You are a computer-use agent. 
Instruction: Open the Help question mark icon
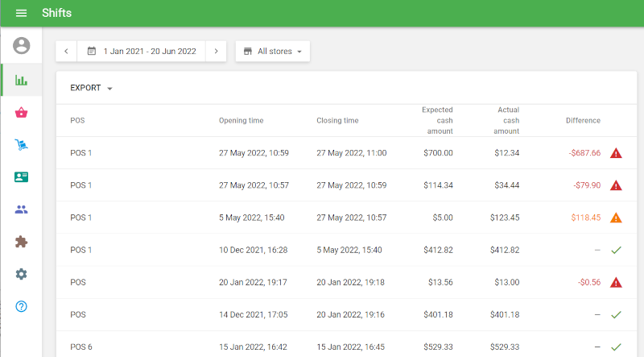[21, 306]
